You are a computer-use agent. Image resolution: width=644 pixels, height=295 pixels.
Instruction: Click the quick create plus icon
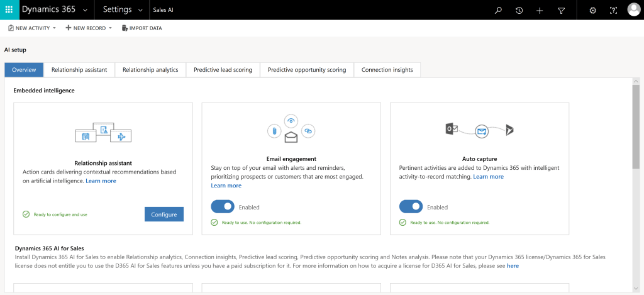pyautogui.click(x=540, y=10)
